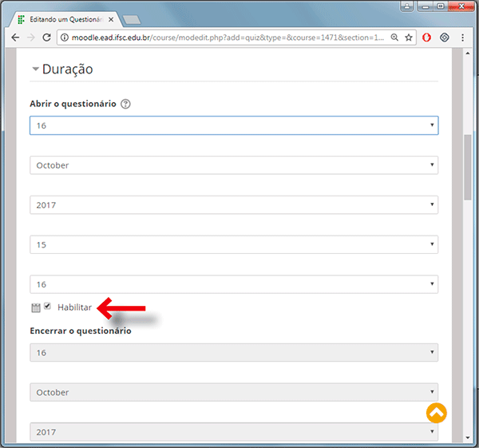Reload the page with the refresh icon
The image size is (479, 448).
coord(49,38)
